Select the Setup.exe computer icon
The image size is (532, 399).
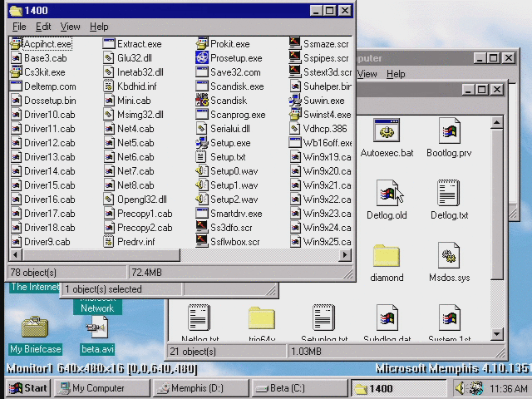[x=202, y=143]
